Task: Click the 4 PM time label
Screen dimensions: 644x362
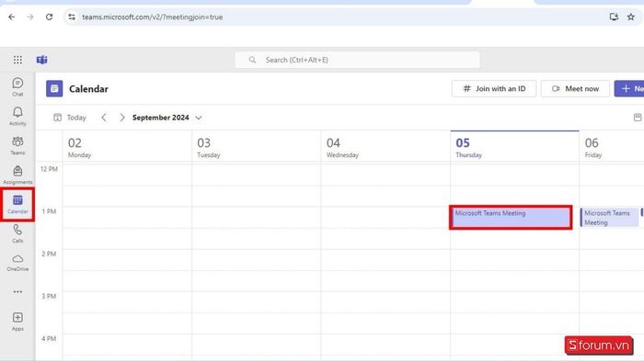Action: (x=49, y=339)
